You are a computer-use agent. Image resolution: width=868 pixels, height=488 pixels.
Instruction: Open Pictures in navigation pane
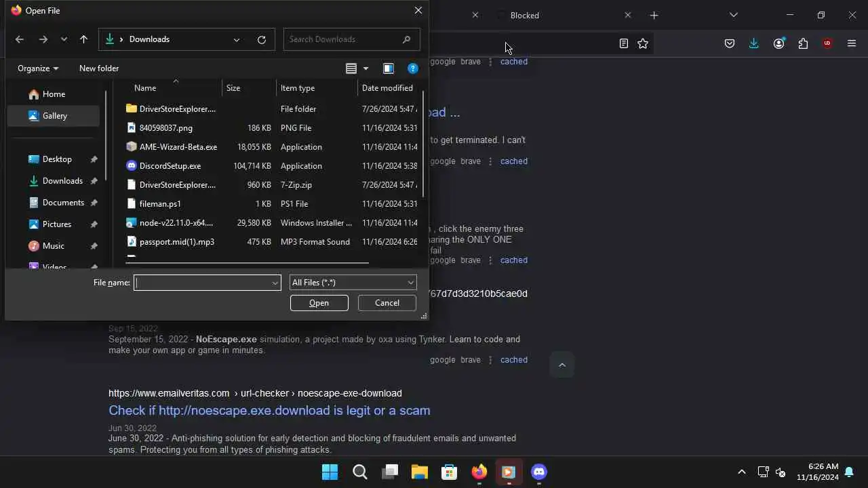tap(57, 224)
